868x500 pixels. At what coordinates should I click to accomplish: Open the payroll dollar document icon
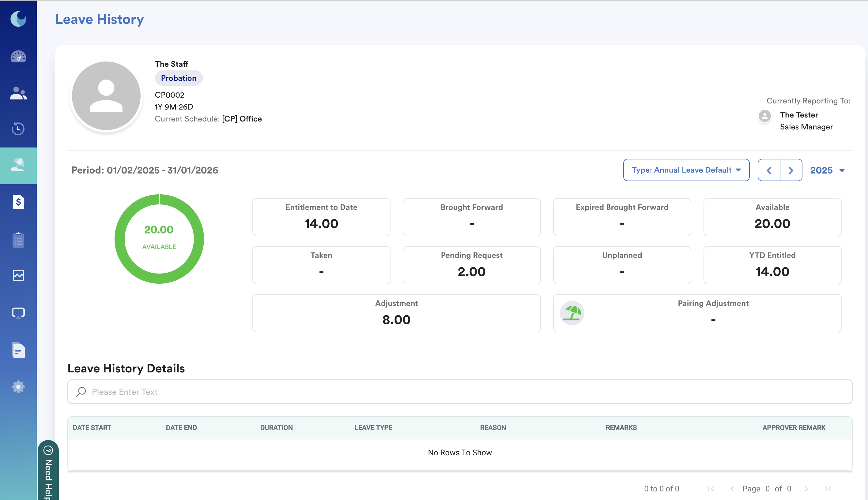coord(18,202)
